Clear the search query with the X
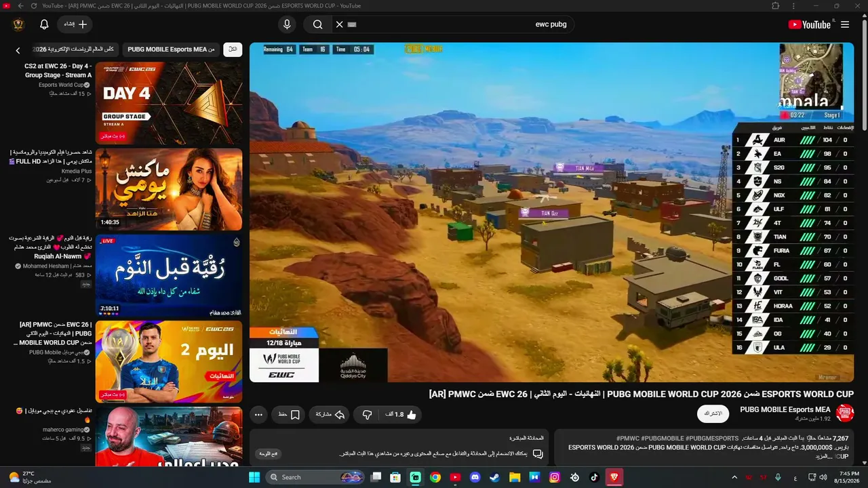Screen dimensions: 868x488 click(x=340, y=24)
